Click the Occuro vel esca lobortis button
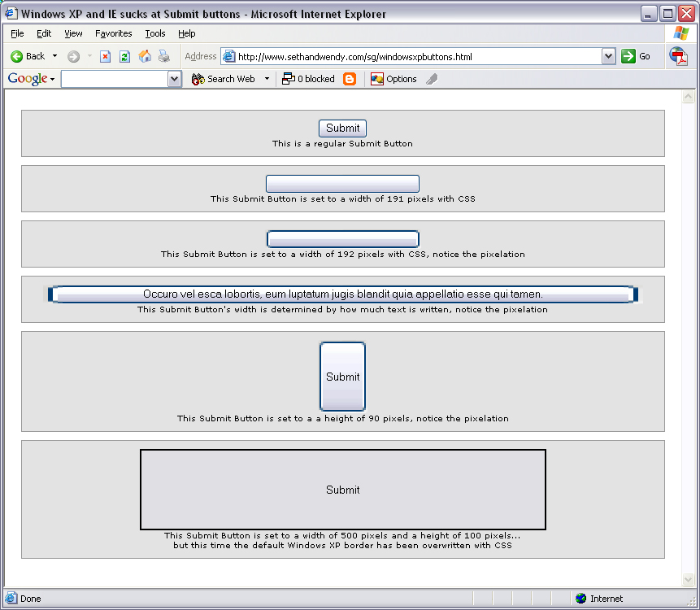Viewport: 700px width, 610px height. click(343, 294)
